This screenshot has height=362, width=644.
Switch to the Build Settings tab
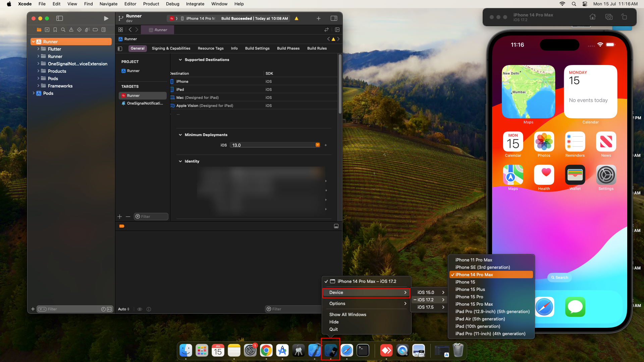point(257,49)
